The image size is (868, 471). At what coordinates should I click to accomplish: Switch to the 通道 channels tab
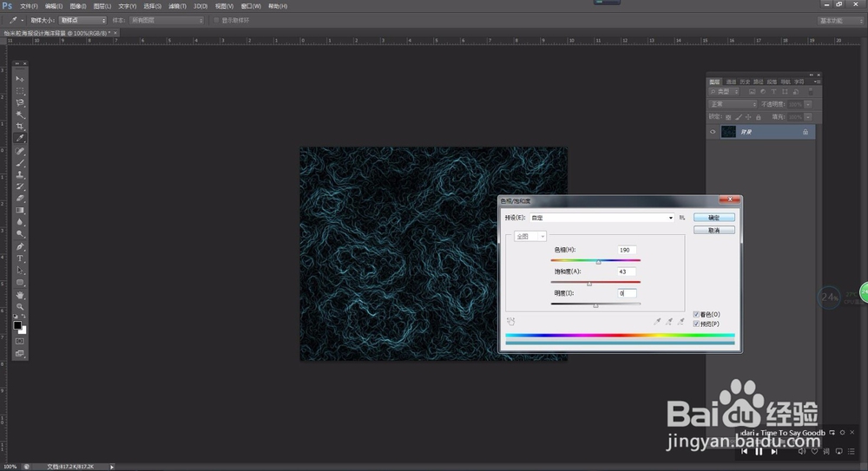point(731,82)
